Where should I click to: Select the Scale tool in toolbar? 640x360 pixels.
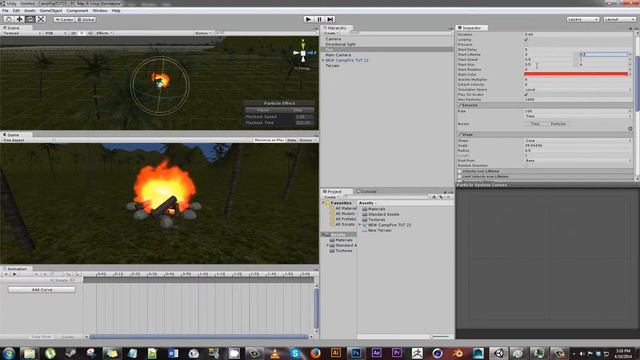tap(41, 19)
